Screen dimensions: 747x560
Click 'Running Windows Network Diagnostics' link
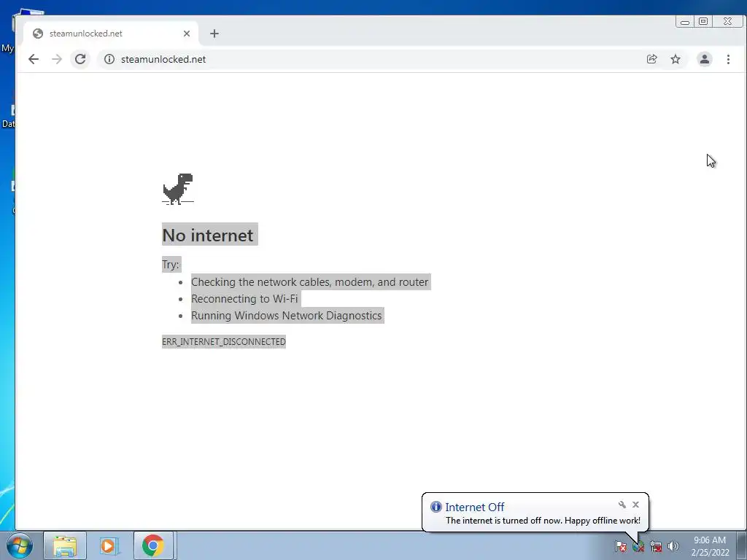click(286, 315)
